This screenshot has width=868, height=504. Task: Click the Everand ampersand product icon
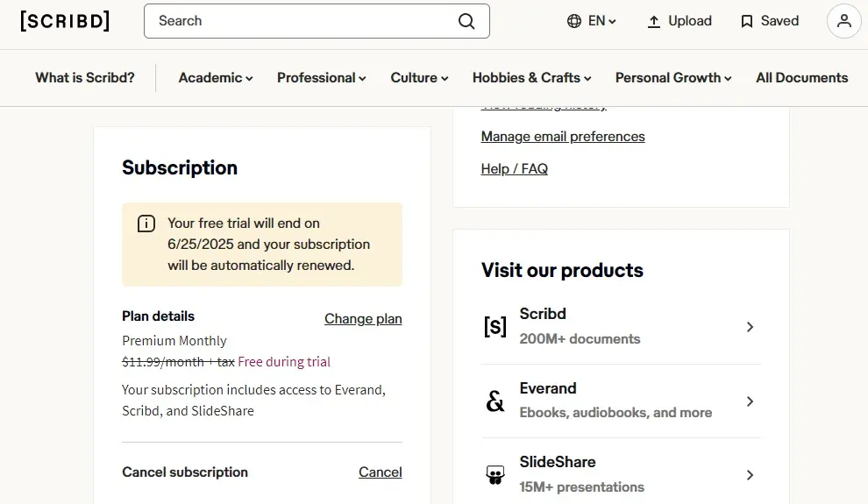point(494,401)
